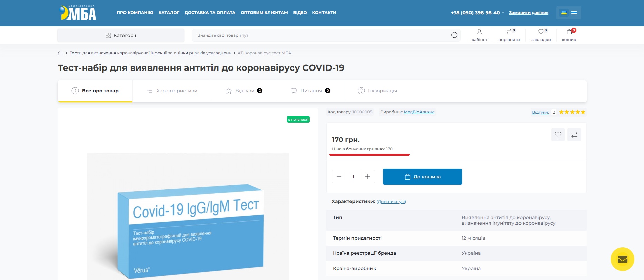Go to home page via breadcrumb house icon
The height and width of the screenshot is (280, 644).
(60, 53)
